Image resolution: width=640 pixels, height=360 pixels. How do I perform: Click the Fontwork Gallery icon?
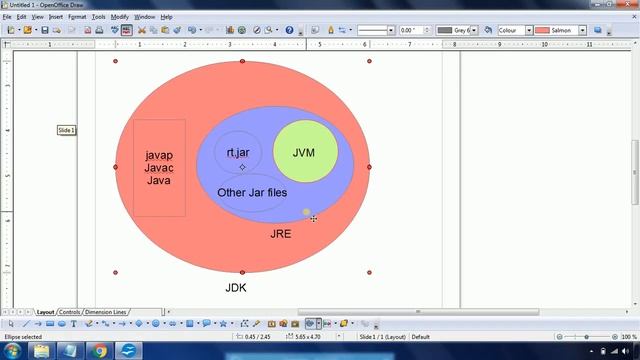tap(271, 324)
